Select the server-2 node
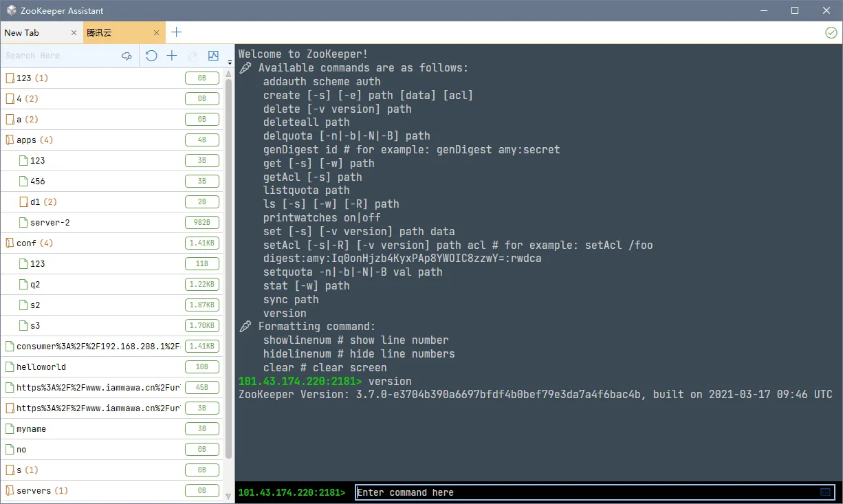This screenshot has height=504, width=843. pos(111,223)
